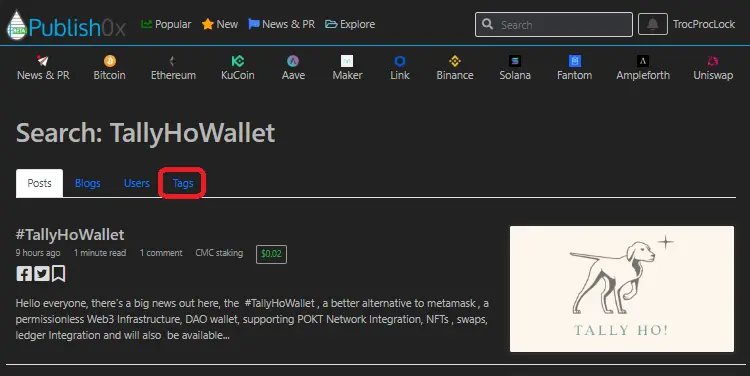Click the Solana logo icon
This screenshot has width=750, height=376.
pos(515,61)
